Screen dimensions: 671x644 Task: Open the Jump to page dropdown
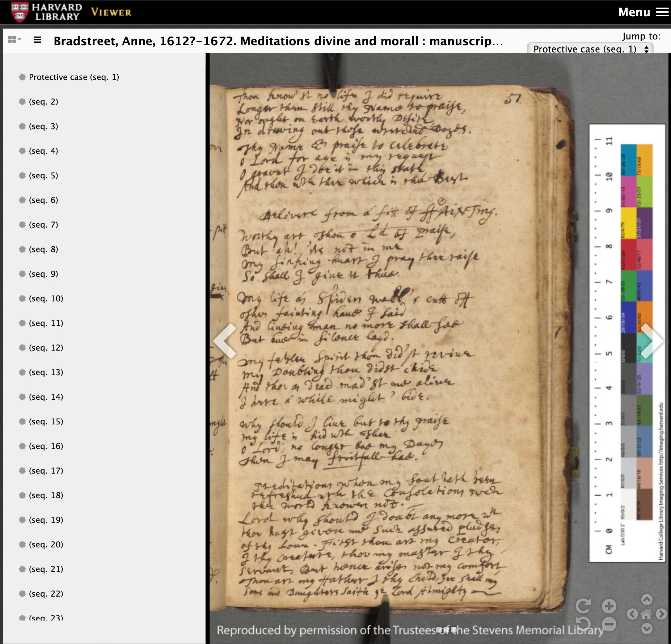tap(590, 49)
